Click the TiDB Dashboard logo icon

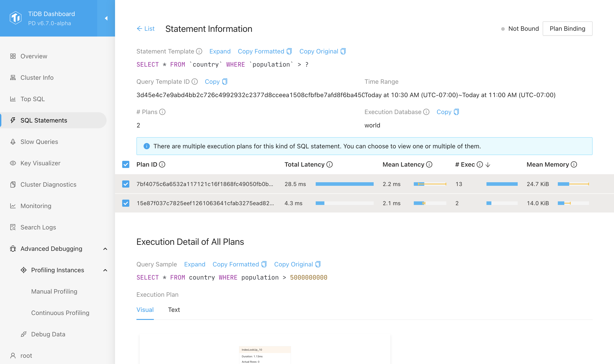[15, 18]
